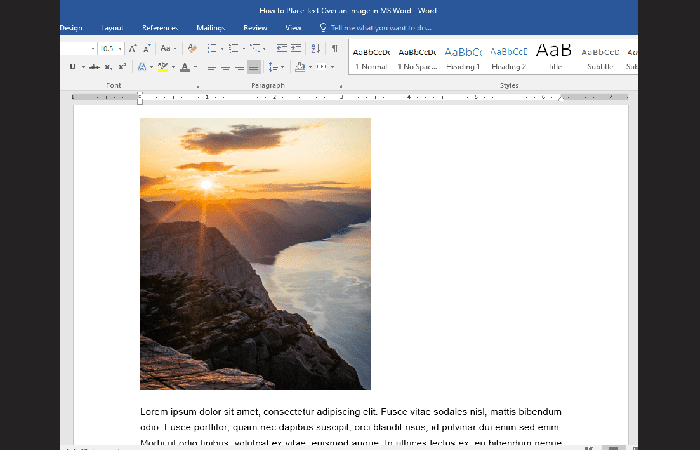The height and width of the screenshot is (450, 700).
Task: Expand borders dropdown arrow
Action: point(333,67)
